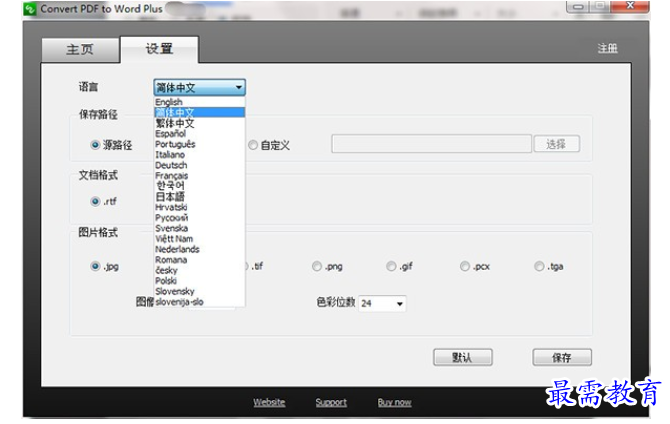Click the Convert PDF to Word app icon

[x=30, y=9]
